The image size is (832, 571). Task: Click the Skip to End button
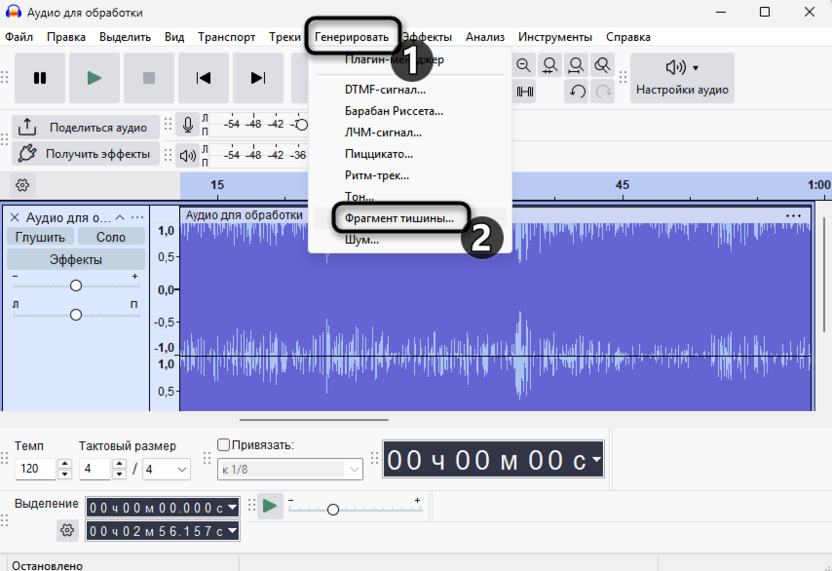[x=258, y=78]
